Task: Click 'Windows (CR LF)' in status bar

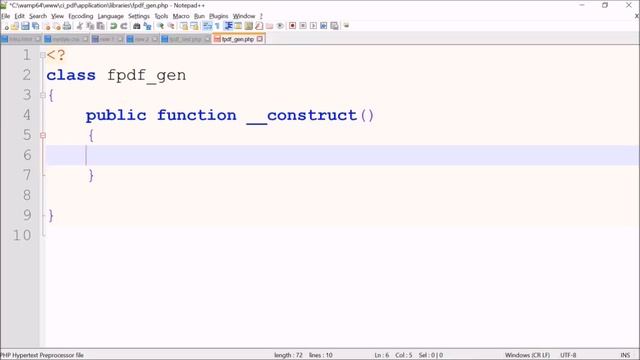Action: pos(527,355)
